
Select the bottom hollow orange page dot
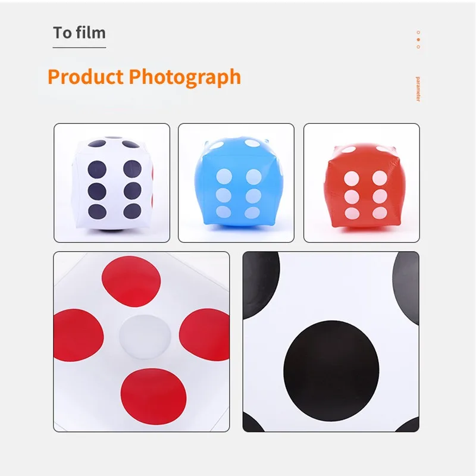[x=418, y=47]
